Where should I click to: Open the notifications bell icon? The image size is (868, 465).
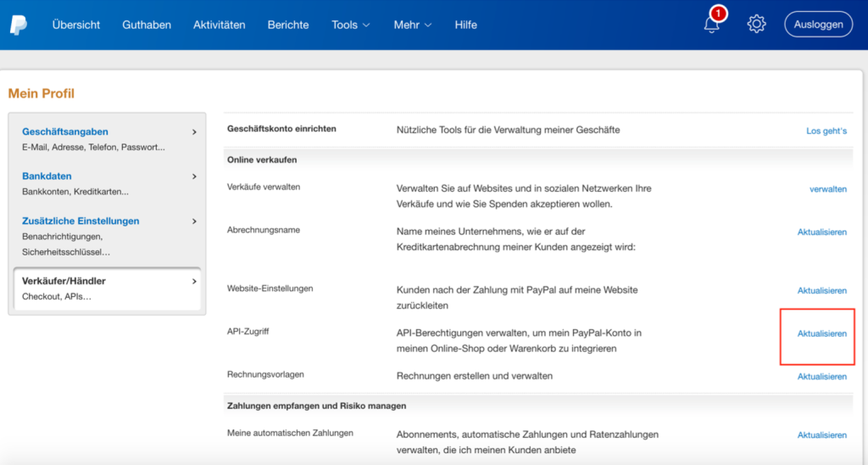(712, 25)
